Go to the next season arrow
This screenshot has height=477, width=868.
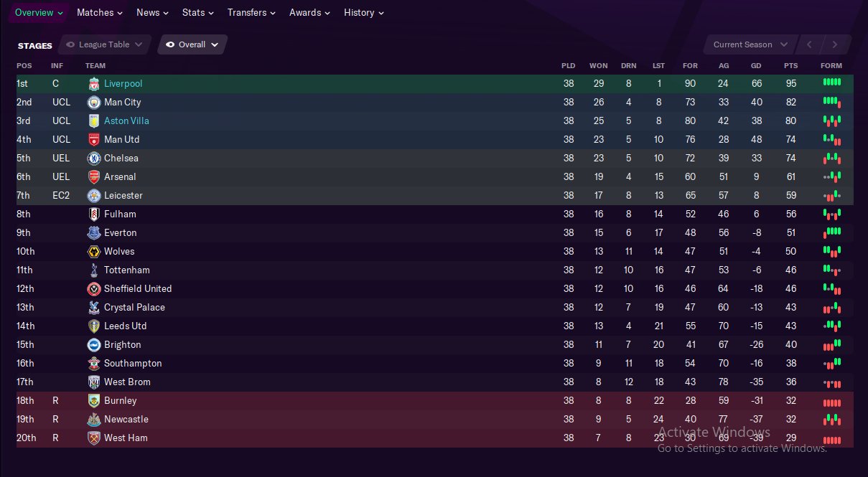pyautogui.click(x=834, y=44)
